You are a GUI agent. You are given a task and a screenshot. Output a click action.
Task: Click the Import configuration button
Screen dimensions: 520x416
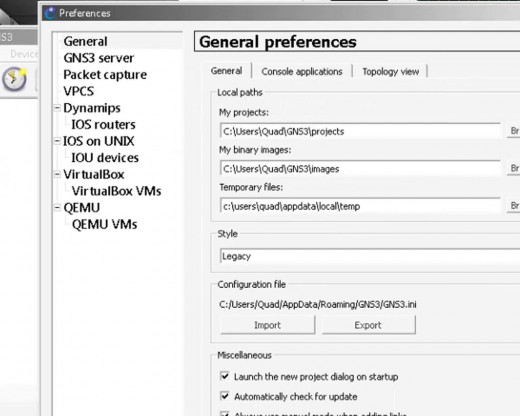267,325
